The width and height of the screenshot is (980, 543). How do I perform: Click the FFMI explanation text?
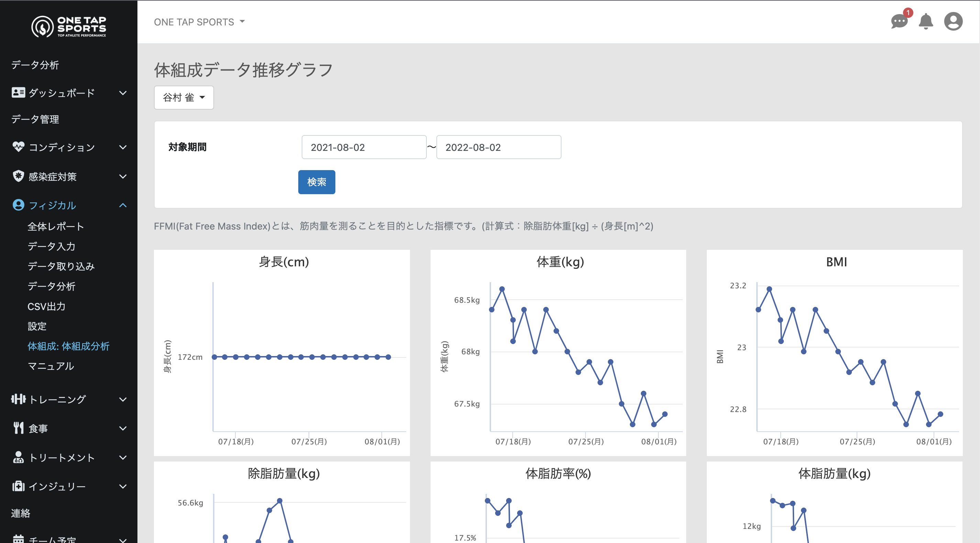coord(403,226)
